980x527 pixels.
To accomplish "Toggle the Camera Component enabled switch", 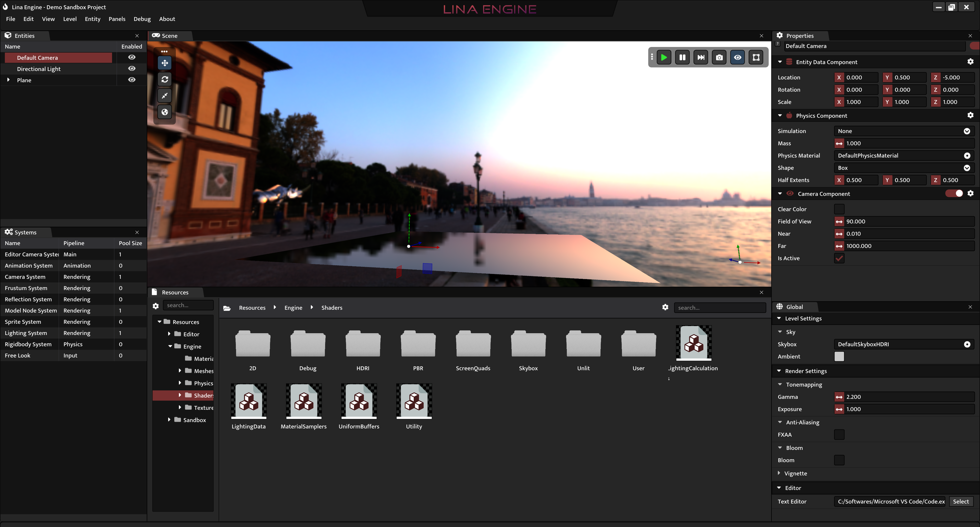I will pos(954,193).
